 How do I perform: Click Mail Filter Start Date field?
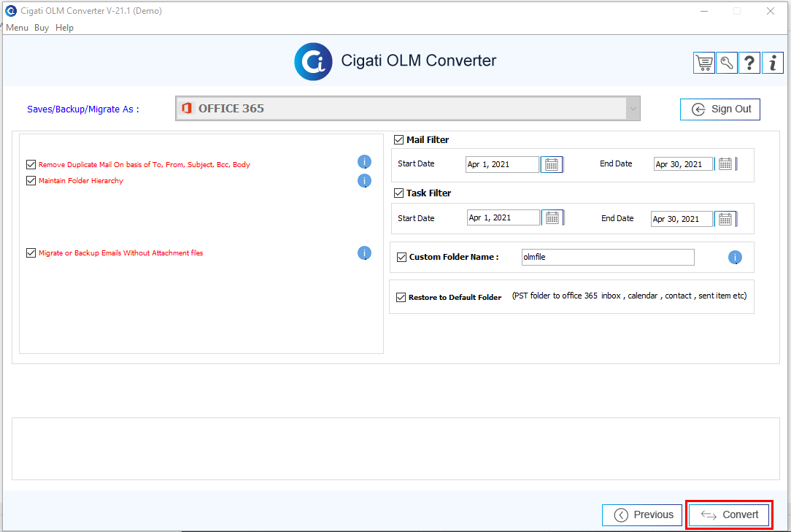503,164
